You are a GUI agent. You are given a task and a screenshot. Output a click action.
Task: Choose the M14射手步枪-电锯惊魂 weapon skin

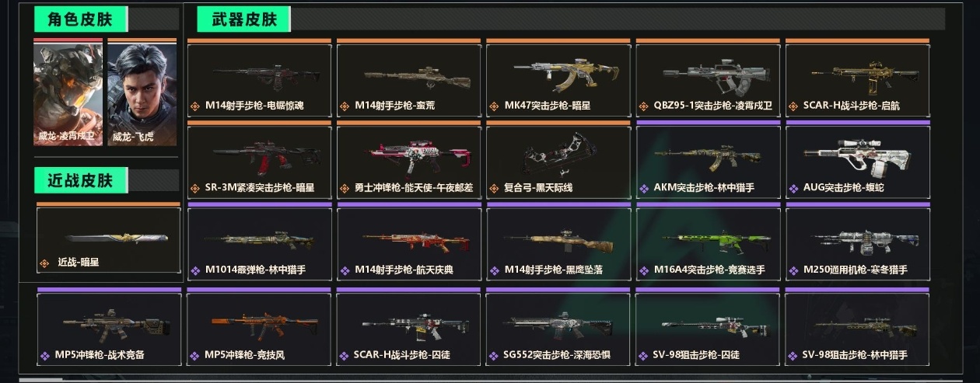[x=259, y=79]
